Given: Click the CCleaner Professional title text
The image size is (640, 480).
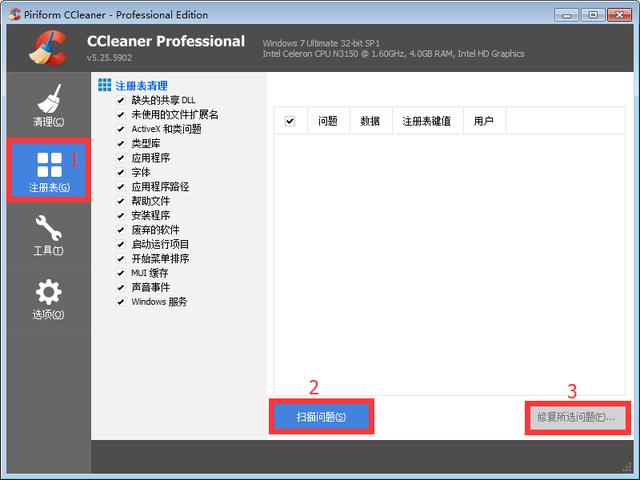Looking at the screenshot, I should click(166, 41).
